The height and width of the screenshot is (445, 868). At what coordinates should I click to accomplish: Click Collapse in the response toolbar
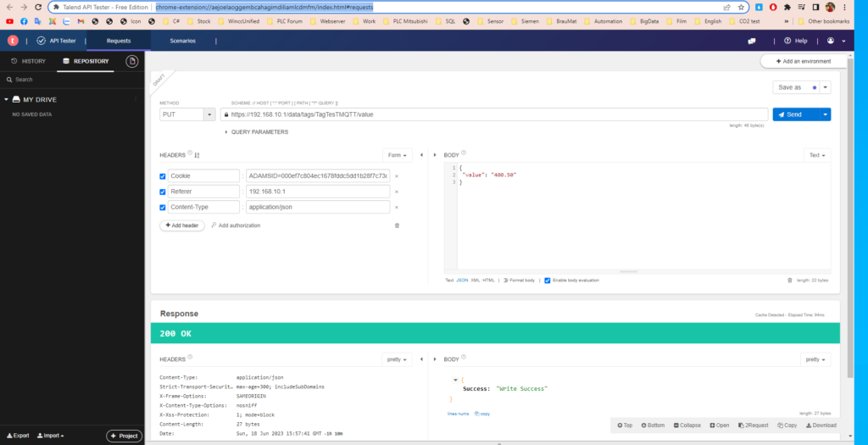coord(687,425)
